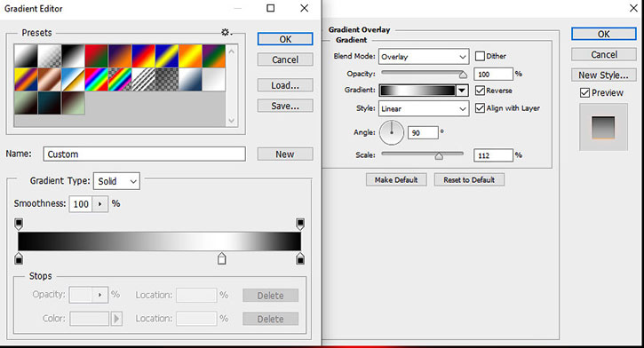Confirm the Gradient Editor with OK
Screen dimensions: 644x348
tap(285, 39)
